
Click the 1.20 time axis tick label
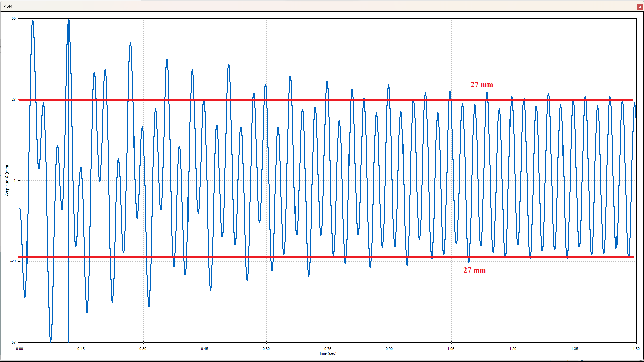tap(513, 349)
